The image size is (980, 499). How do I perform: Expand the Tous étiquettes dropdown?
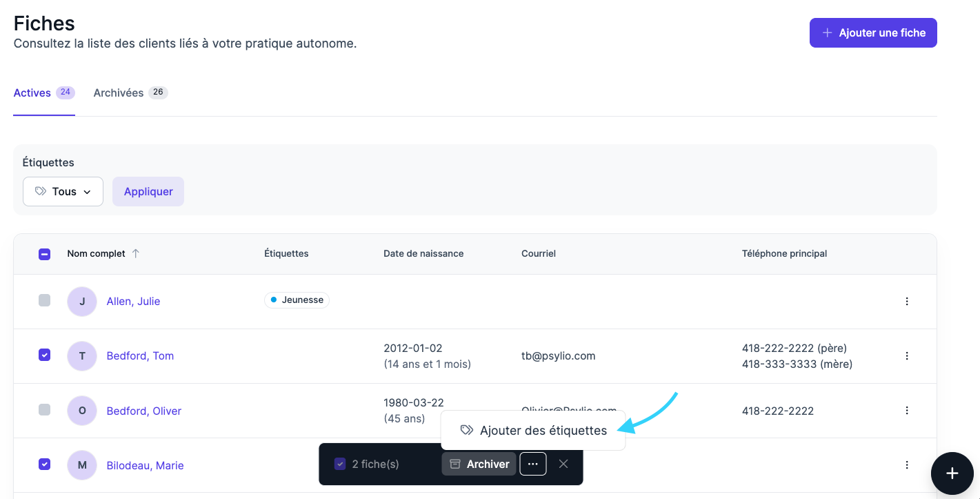pyautogui.click(x=63, y=192)
